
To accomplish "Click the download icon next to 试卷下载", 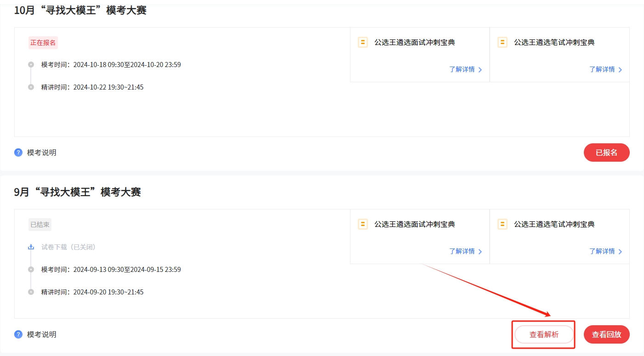I will click(31, 247).
